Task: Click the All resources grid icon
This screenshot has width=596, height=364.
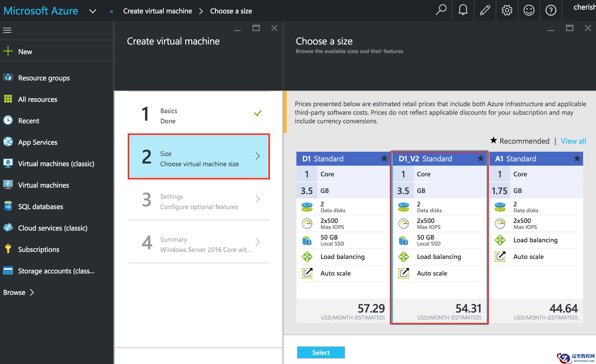Action: [x=8, y=99]
